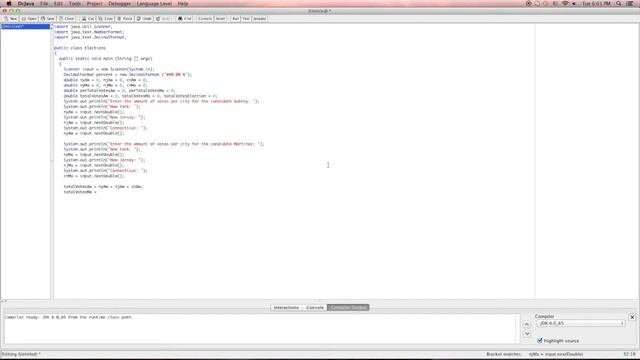640x360 pixels.
Task: Click the Test toolbar button
Action: [x=246, y=19]
